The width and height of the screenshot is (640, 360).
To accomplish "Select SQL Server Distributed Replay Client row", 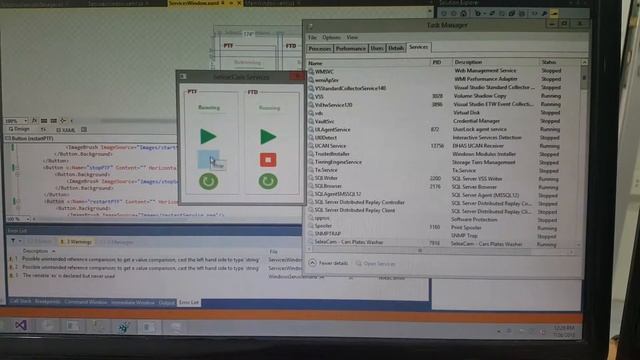I will [443, 211].
